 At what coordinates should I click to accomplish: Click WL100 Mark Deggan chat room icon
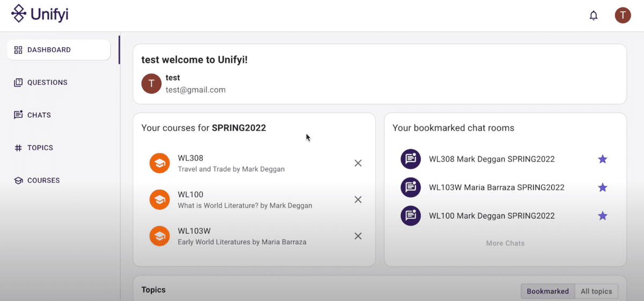point(411,216)
